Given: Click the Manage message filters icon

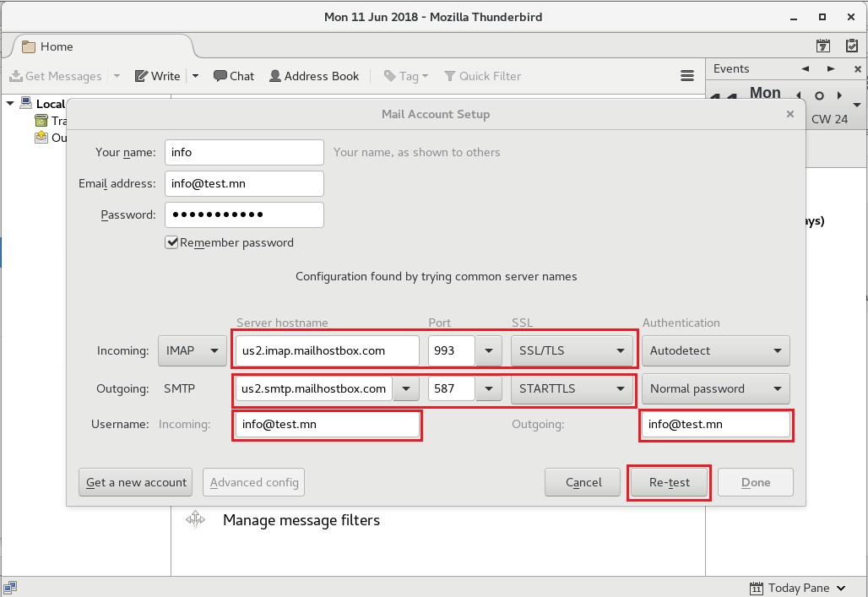Looking at the screenshot, I should pyautogui.click(x=195, y=519).
